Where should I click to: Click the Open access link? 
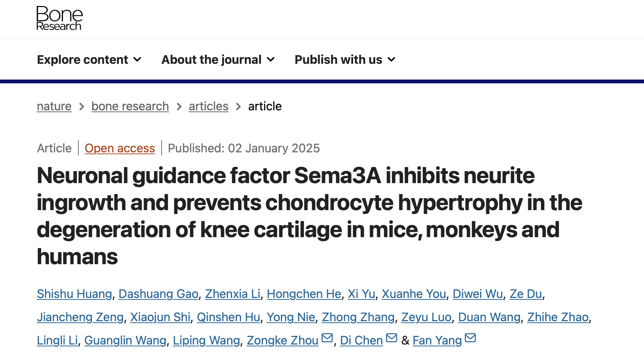click(120, 149)
